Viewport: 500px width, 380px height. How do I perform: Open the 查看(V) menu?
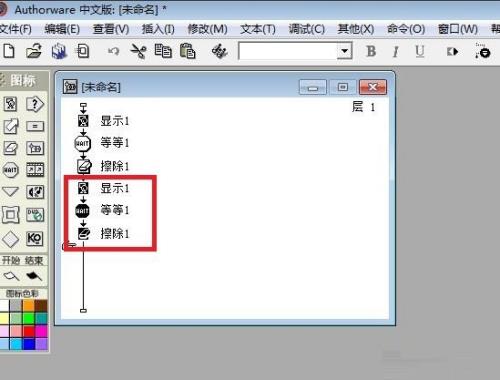(x=111, y=29)
